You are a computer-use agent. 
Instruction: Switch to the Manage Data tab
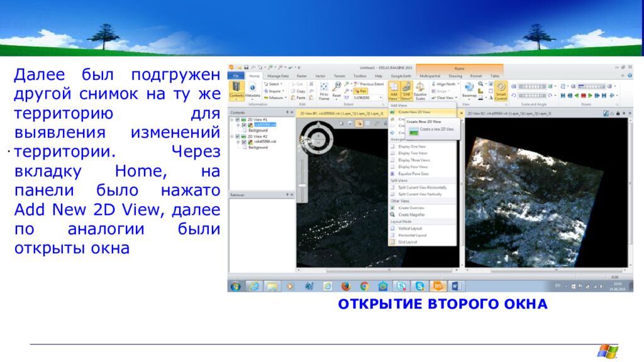(278, 75)
